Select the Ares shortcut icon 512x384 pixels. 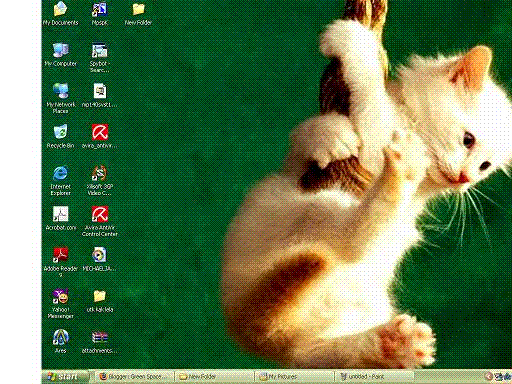coord(60,341)
